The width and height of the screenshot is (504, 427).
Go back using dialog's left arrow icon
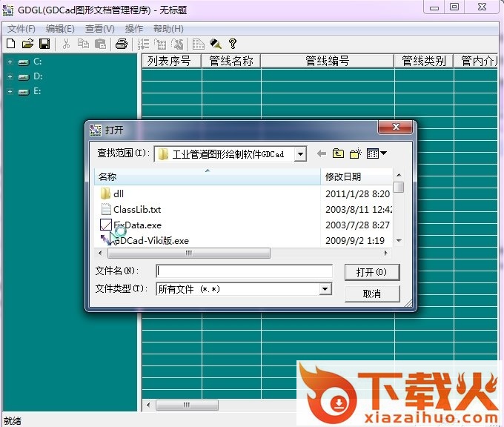[x=322, y=153]
